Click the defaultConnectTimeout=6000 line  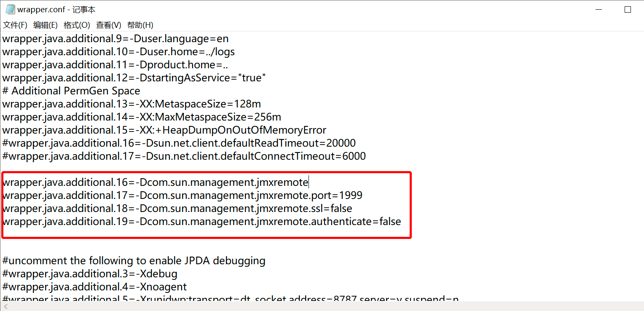click(184, 156)
